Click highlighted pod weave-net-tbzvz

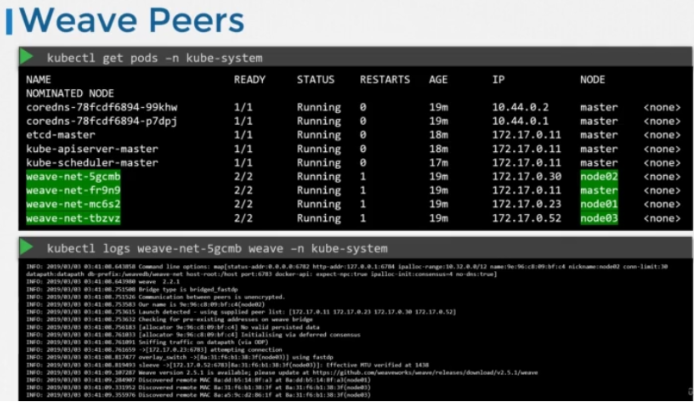tap(73, 218)
